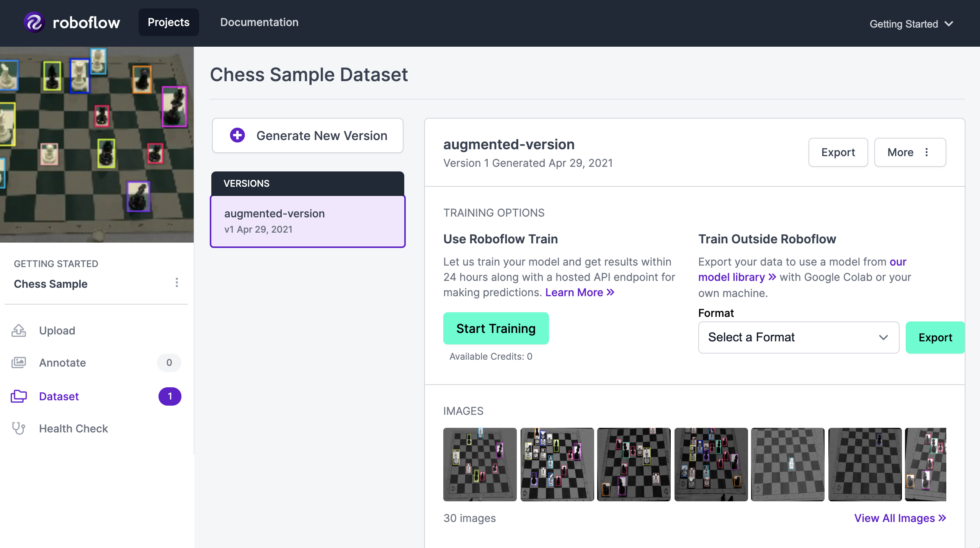Click the View All Images link
Viewport: 980px width, 548px height.
(x=900, y=518)
